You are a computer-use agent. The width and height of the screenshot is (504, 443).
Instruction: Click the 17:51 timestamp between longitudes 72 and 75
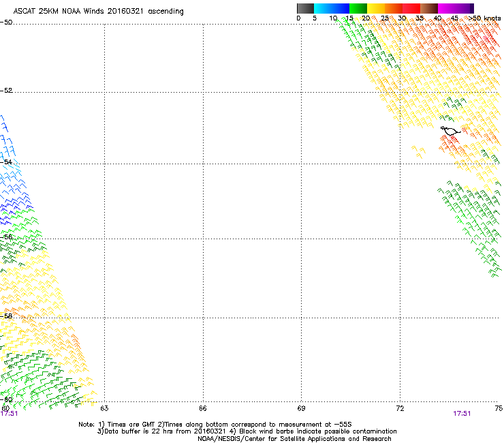click(x=462, y=414)
